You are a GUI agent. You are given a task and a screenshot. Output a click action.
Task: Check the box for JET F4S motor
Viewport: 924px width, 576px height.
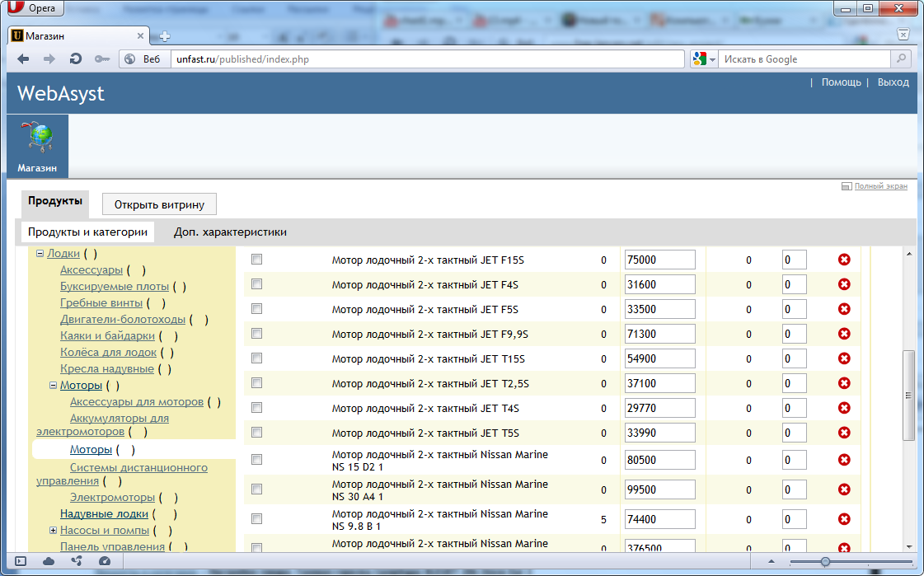pyautogui.click(x=256, y=284)
